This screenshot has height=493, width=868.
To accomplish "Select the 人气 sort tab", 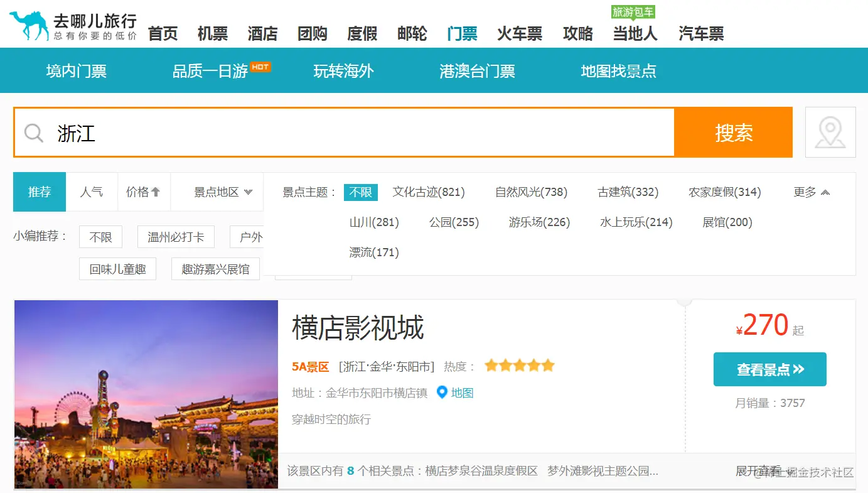I will pyautogui.click(x=92, y=192).
